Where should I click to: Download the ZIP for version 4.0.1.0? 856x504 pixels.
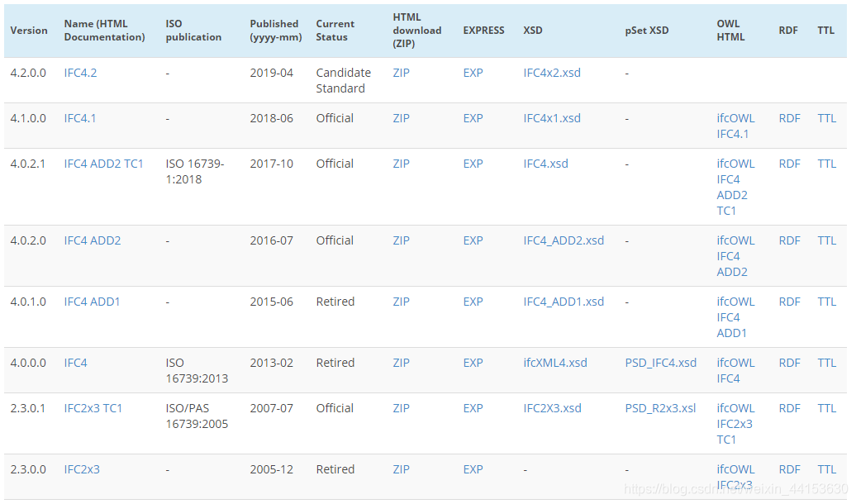pos(402,302)
